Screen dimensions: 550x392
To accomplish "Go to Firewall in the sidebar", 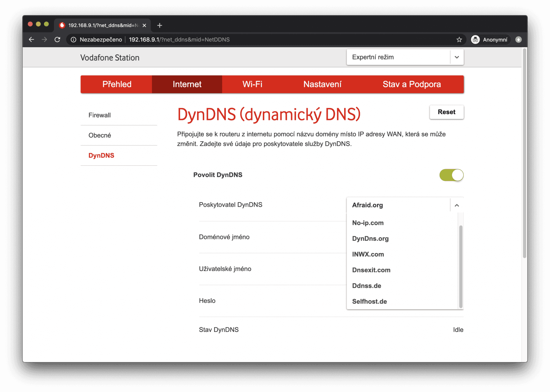I will coord(100,115).
